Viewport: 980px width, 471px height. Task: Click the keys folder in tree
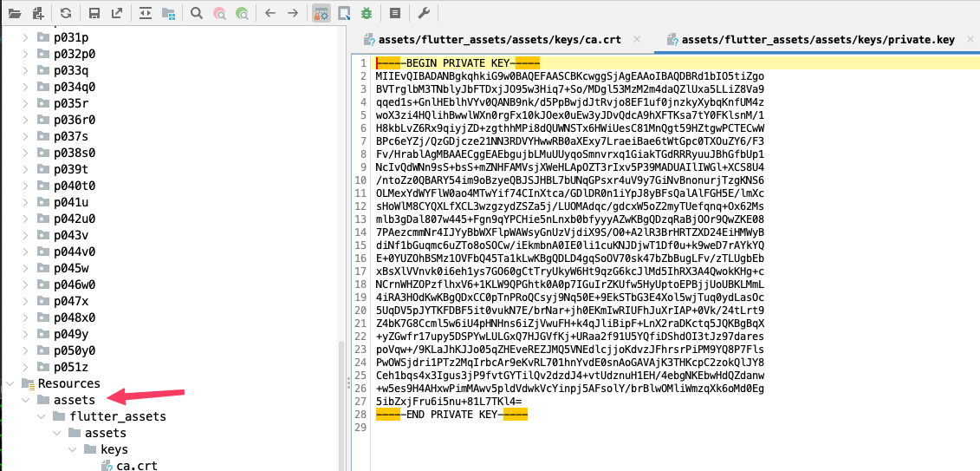(114, 449)
